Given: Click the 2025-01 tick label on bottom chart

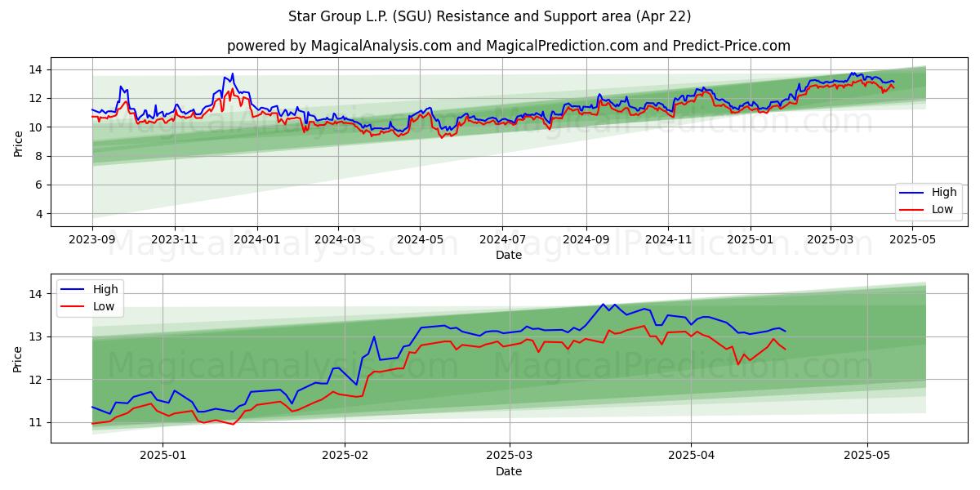Looking at the screenshot, I should [163, 457].
